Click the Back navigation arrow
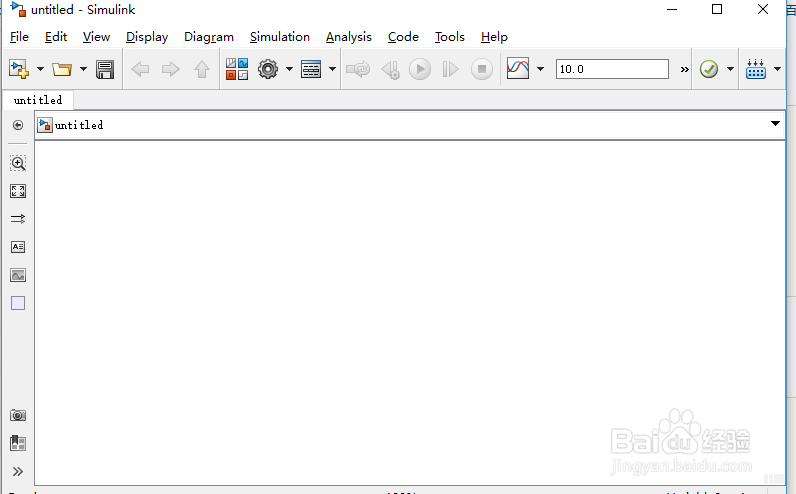 pos(140,69)
